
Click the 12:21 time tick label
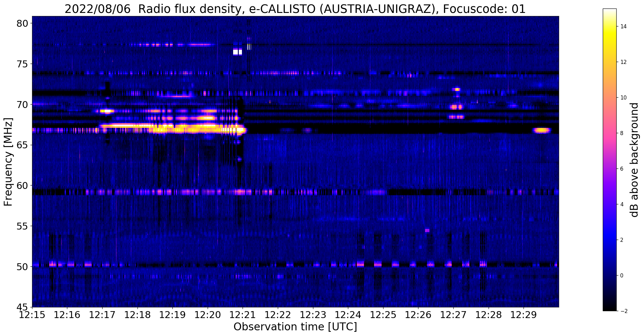(x=243, y=315)
